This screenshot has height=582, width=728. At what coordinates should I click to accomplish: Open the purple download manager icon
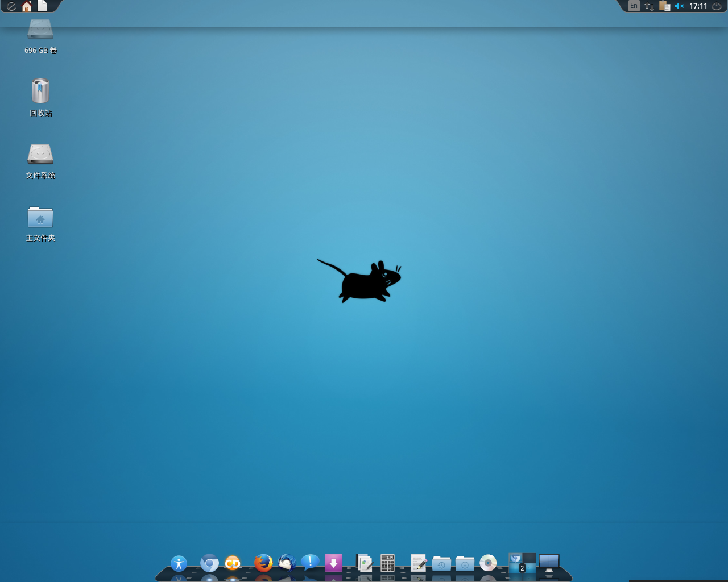333,563
